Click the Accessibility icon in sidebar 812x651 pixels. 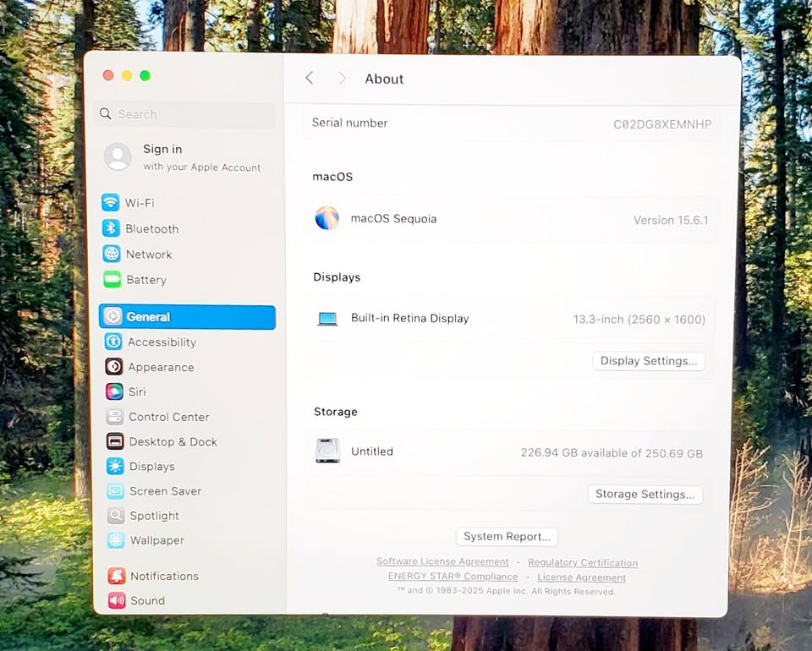tap(113, 342)
